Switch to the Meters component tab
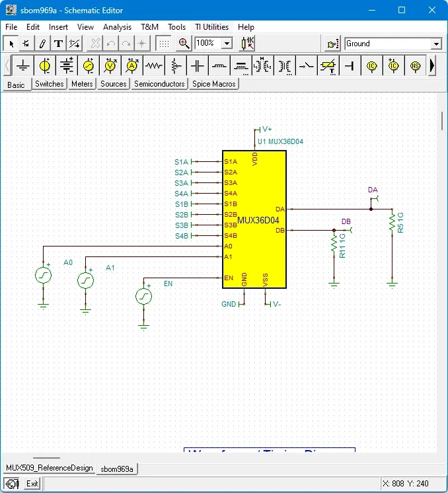The width and height of the screenshot is (448, 493). tap(82, 84)
